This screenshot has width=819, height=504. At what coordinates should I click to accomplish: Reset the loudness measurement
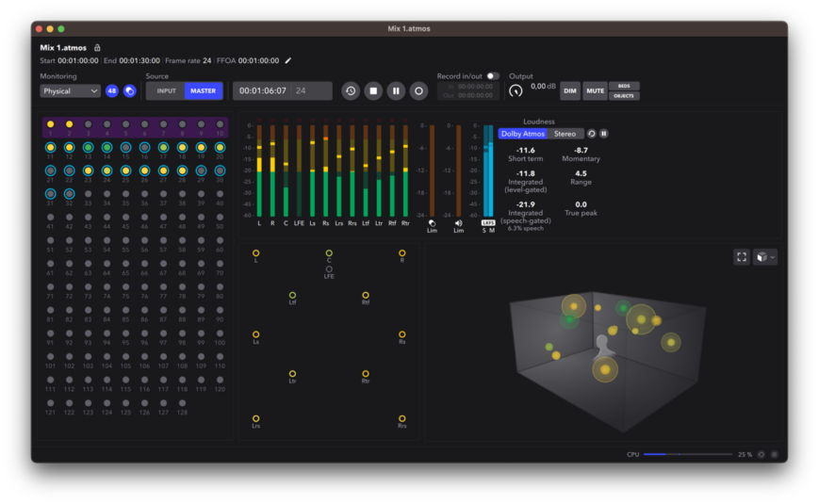tap(592, 134)
